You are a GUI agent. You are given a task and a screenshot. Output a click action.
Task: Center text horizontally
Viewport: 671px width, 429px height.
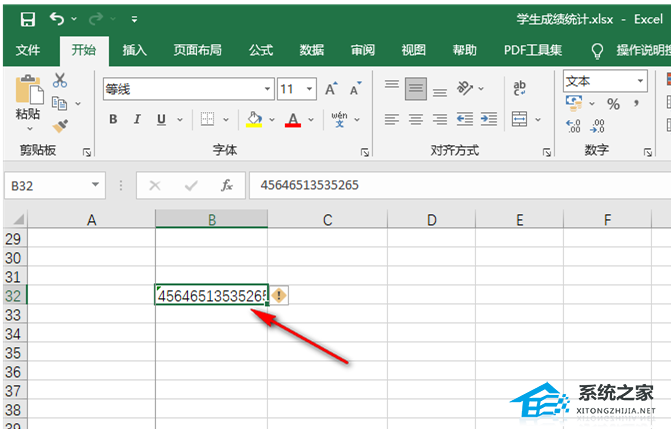tap(416, 119)
